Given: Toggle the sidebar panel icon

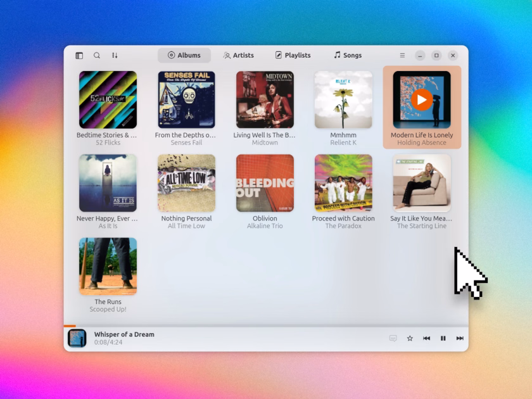Looking at the screenshot, I should coord(79,55).
